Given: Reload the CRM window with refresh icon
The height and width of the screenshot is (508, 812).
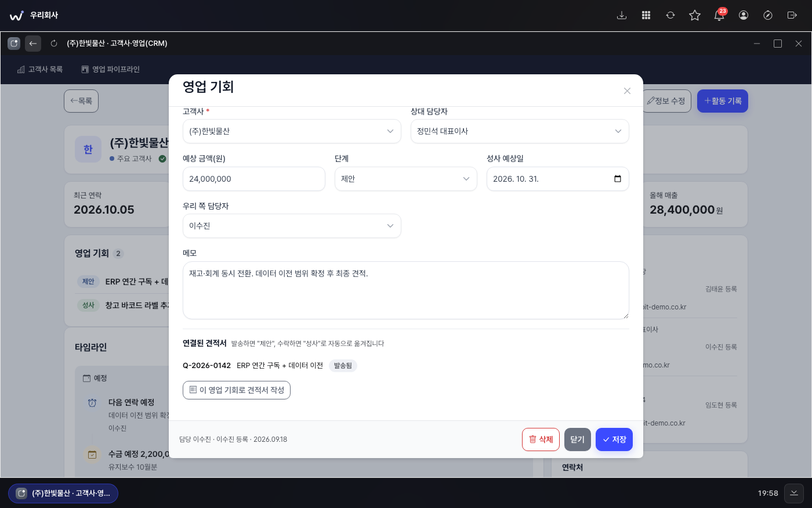Looking at the screenshot, I should click(54, 44).
